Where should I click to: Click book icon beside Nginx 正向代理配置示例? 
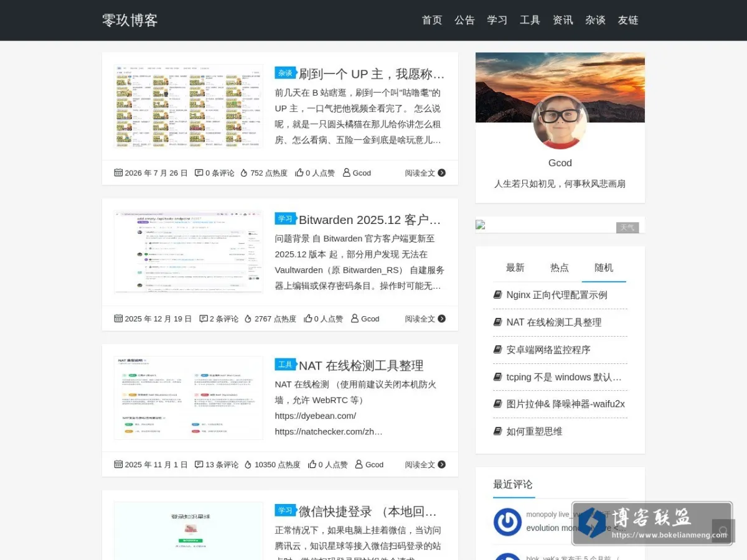[x=497, y=295]
